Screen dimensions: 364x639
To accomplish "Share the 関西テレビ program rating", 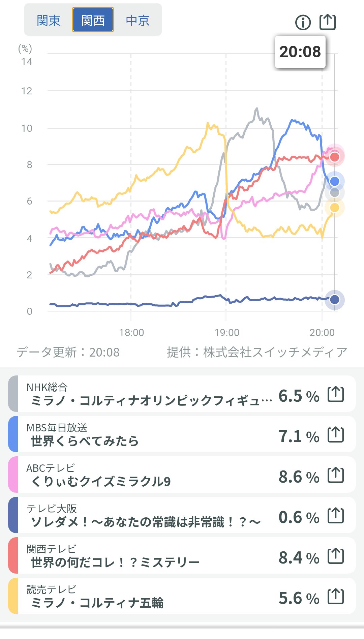I will (x=336, y=556).
